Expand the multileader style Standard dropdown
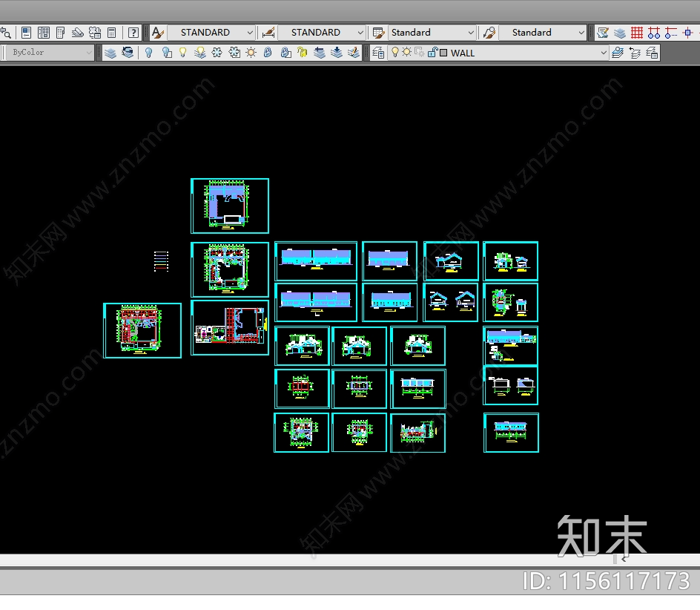This screenshot has width=700, height=610. pos(581,33)
